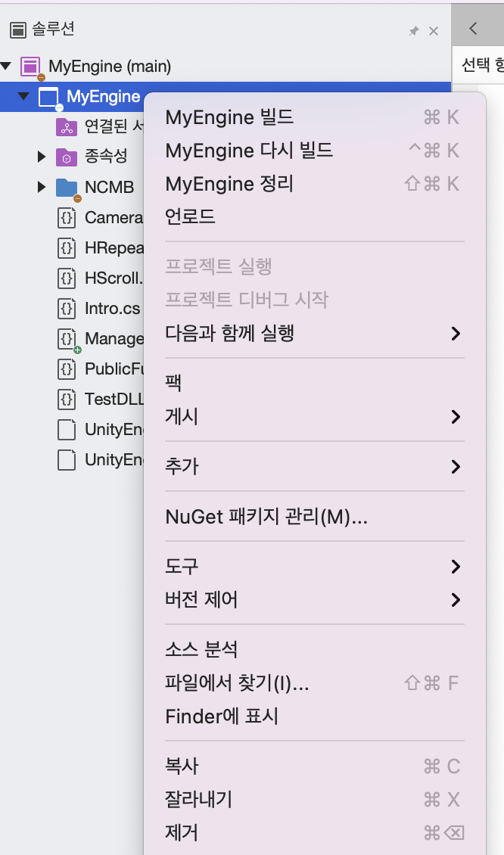The image size is (504, 855).
Task: Choose MyEngine 빌드 from the context menu
Action: point(315,117)
